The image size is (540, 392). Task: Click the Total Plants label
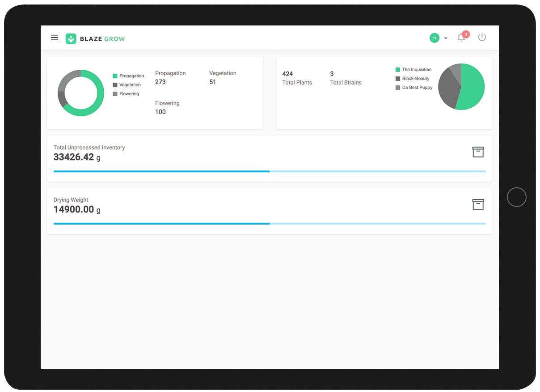coord(297,83)
